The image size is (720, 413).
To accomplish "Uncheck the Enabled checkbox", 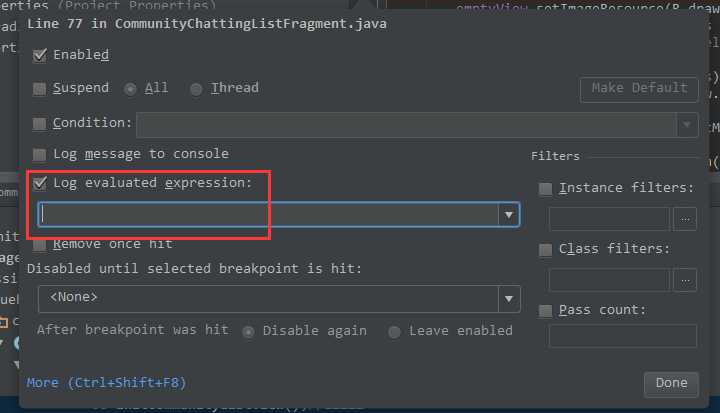I will 40,56.
